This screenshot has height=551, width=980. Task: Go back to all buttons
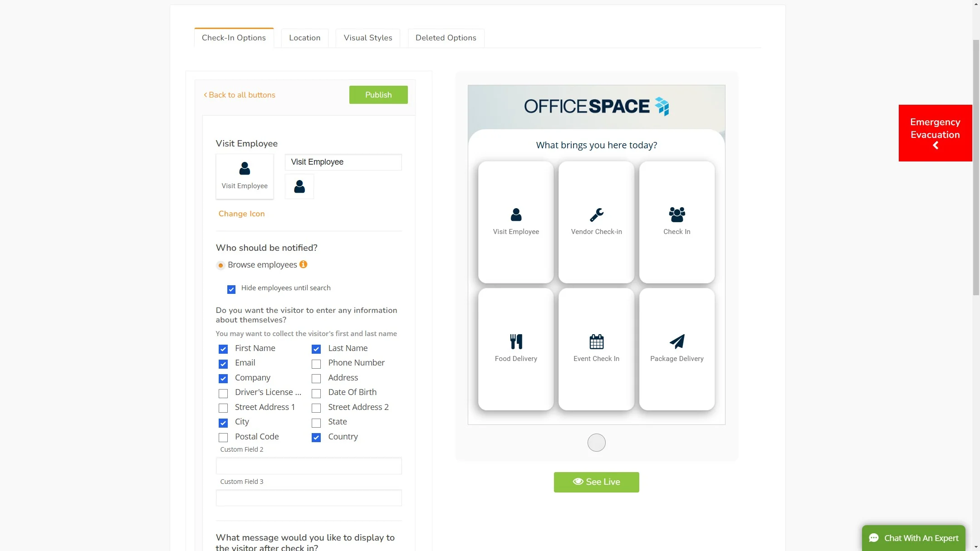240,95
